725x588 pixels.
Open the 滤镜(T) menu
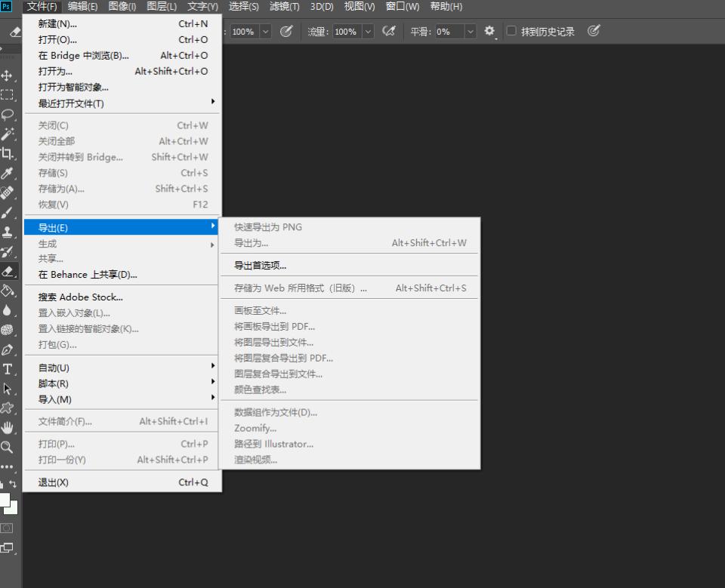[284, 7]
